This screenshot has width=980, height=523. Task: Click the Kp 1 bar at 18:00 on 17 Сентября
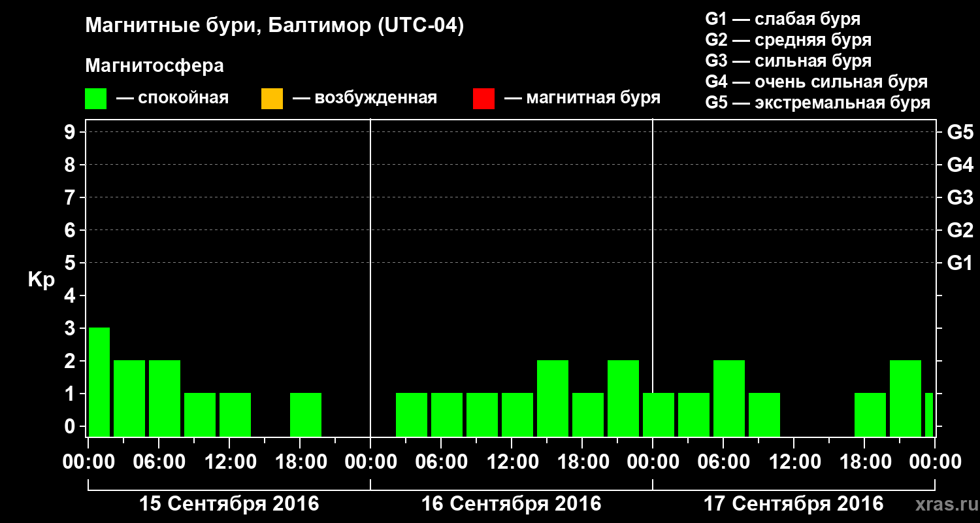coord(870,414)
